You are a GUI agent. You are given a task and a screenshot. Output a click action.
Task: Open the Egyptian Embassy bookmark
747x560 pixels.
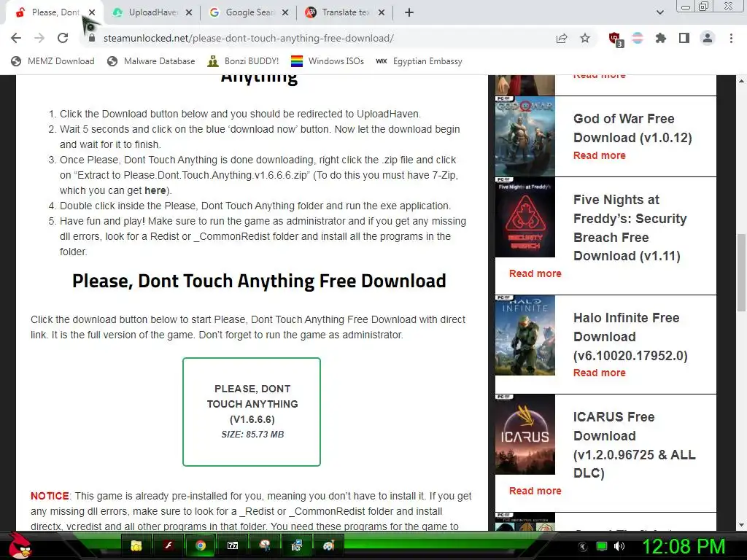(x=419, y=61)
